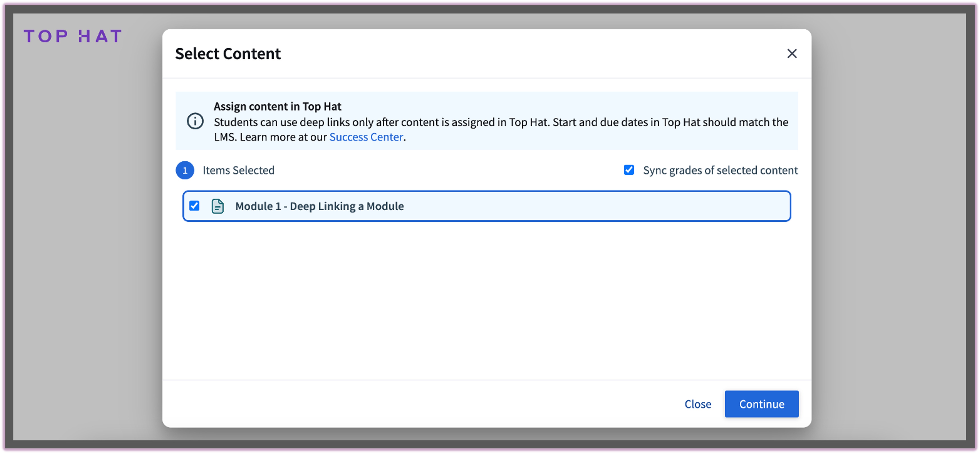
Task: Click the blue '1' items count badge
Action: pos(185,170)
